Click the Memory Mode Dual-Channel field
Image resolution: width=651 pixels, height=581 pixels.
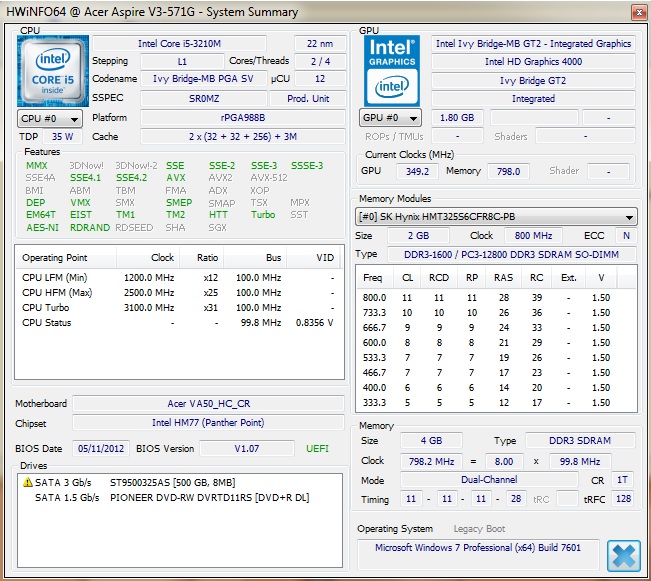(x=489, y=480)
